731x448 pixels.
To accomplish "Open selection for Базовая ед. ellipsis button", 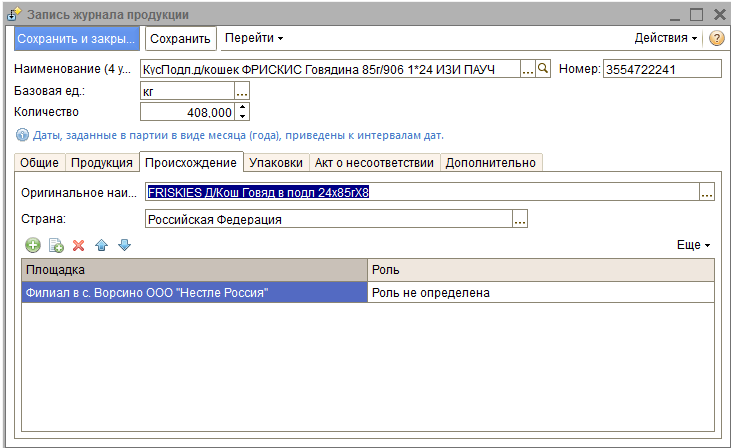I will (241, 91).
